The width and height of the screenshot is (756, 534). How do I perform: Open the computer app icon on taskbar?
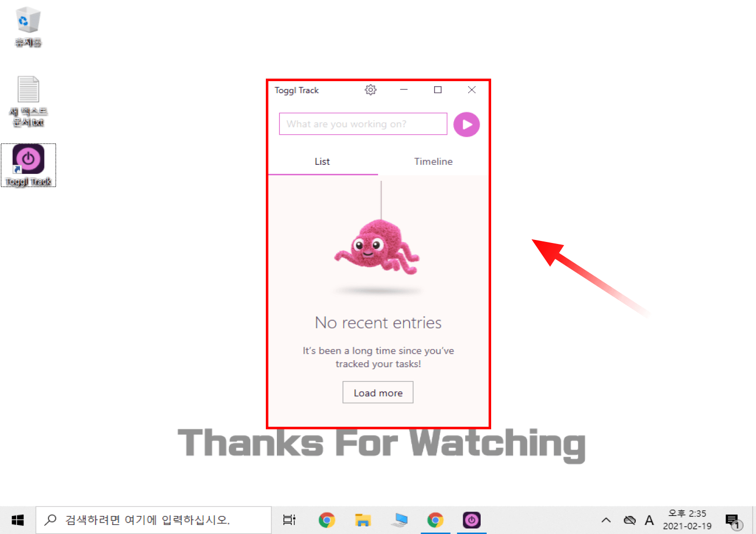(399, 520)
